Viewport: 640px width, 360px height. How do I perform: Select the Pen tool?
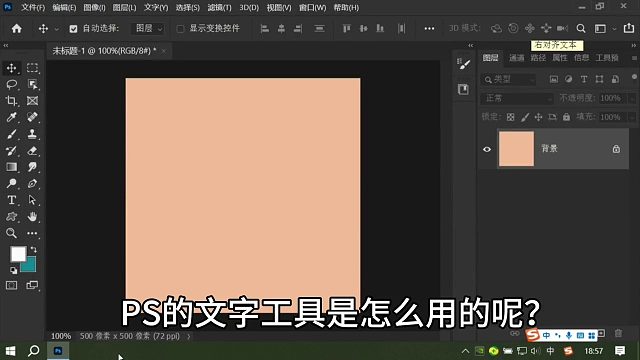(x=32, y=184)
